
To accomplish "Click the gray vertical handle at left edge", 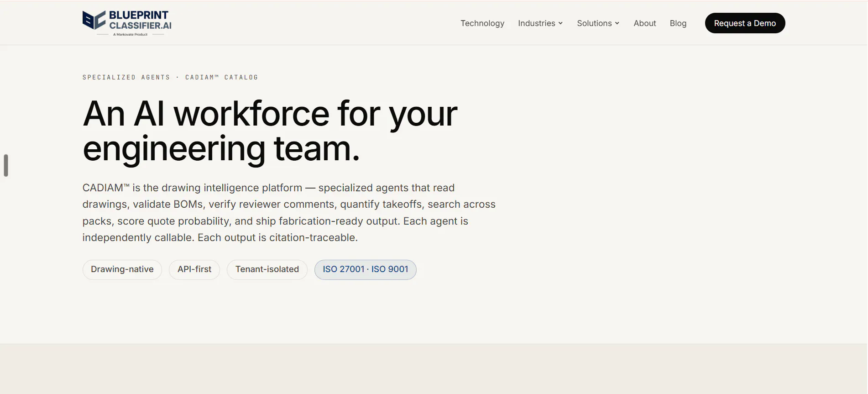I will [x=6, y=165].
